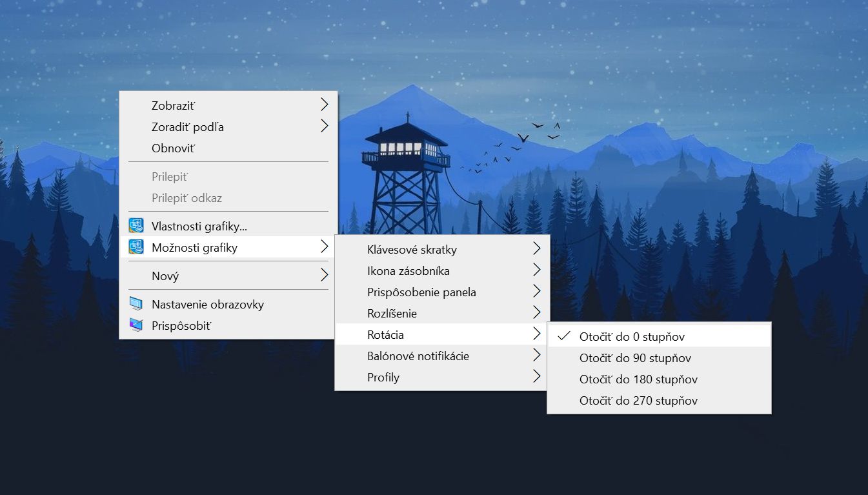Expand the Prispôsobenie panela submenu arrow

(x=536, y=291)
